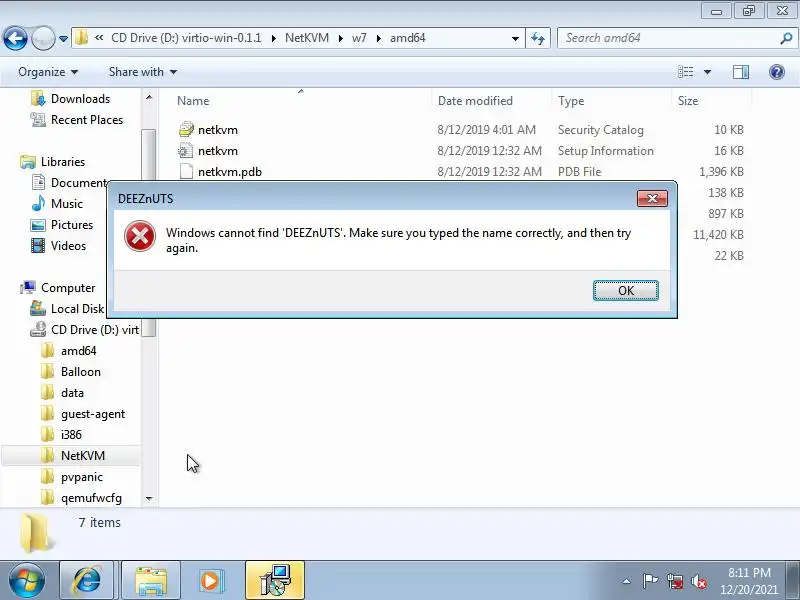Select CD Drive (D:) in the navigation tree
The width and height of the screenshot is (800, 600).
[94, 330]
